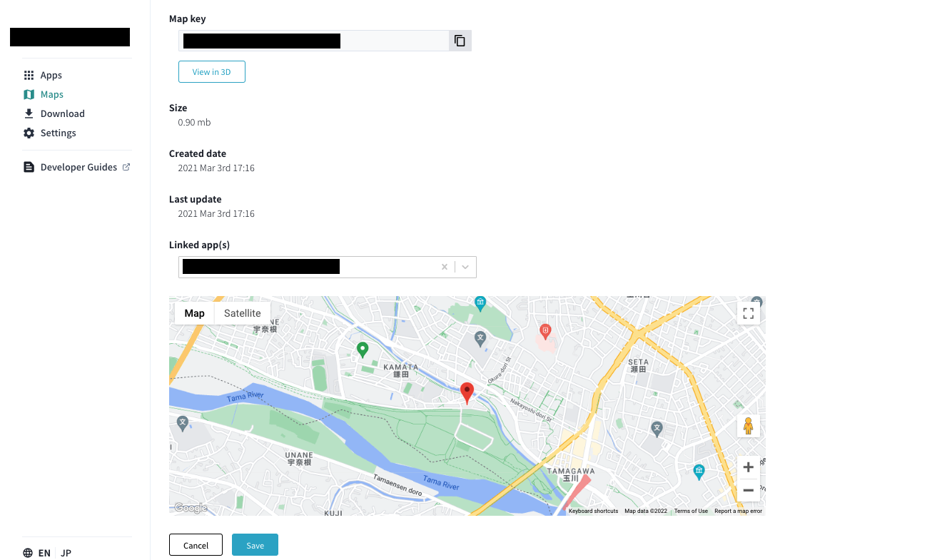Open the Maps section in the sidebar

(51, 93)
